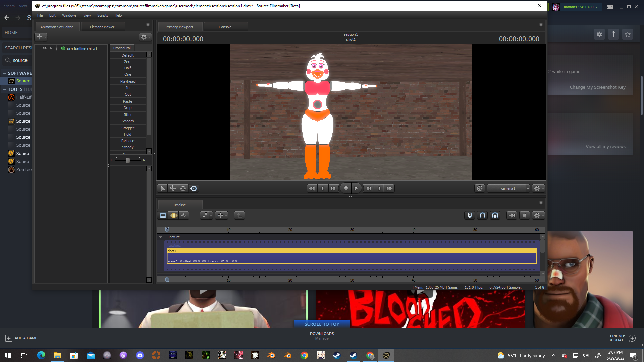This screenshot has height=362, width=644.
Task: Click the L-R preset slider handle
Action: coord(128,160)
